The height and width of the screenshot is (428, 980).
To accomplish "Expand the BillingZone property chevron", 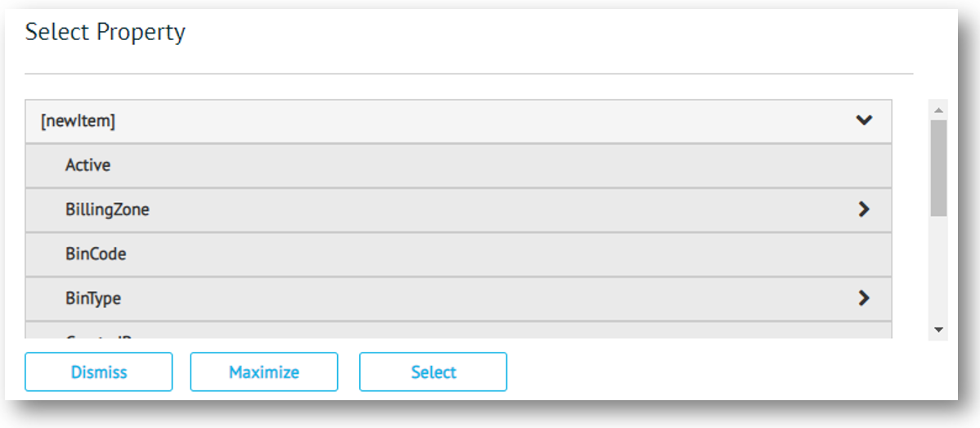I will [x=863, y=209].
